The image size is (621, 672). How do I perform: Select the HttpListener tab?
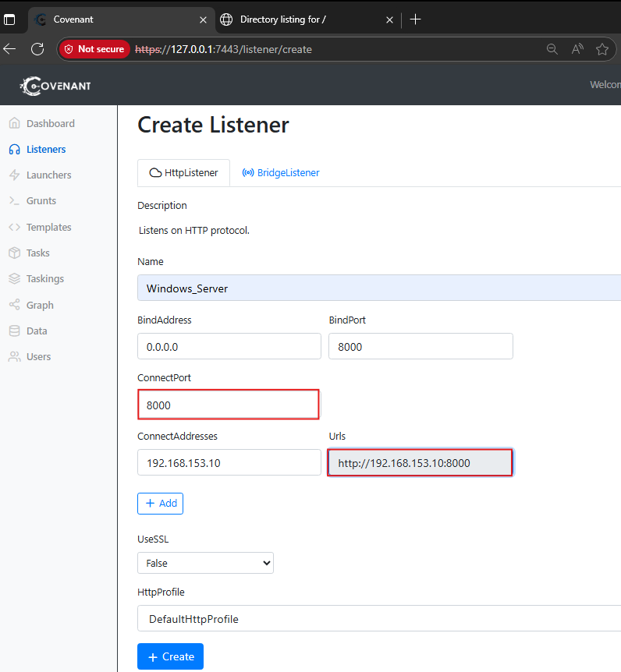183,173
